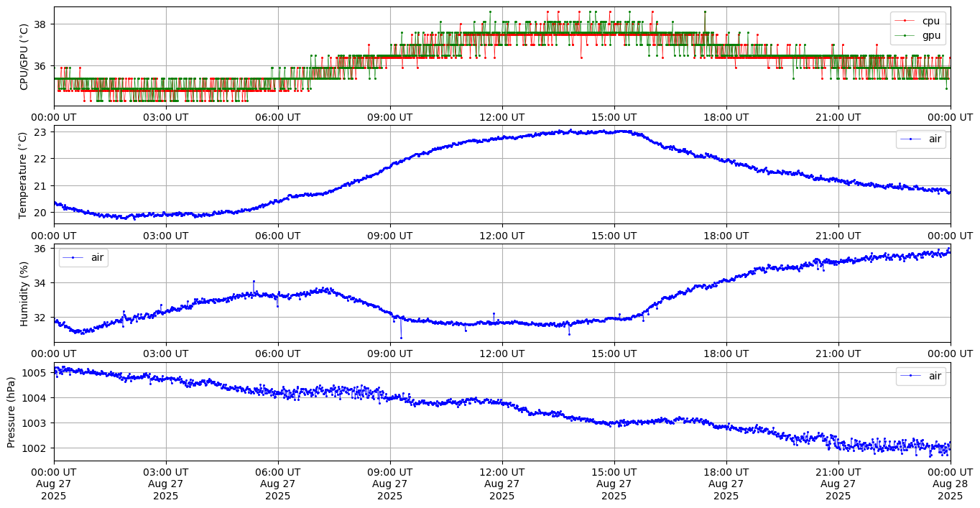This screenshot has width=980, height=508.
Task: Click the CPU/GPU (°C) y-axis label
Action: (24, 56)
